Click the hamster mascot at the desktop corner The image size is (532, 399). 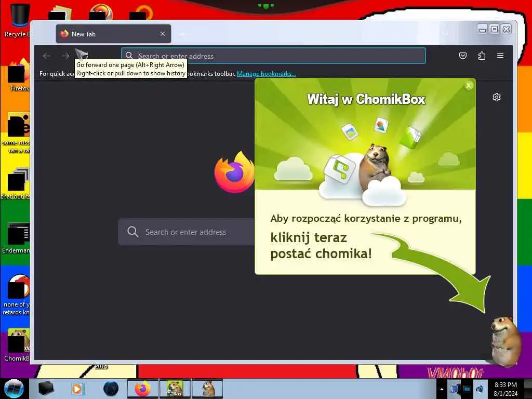(506, 341)
